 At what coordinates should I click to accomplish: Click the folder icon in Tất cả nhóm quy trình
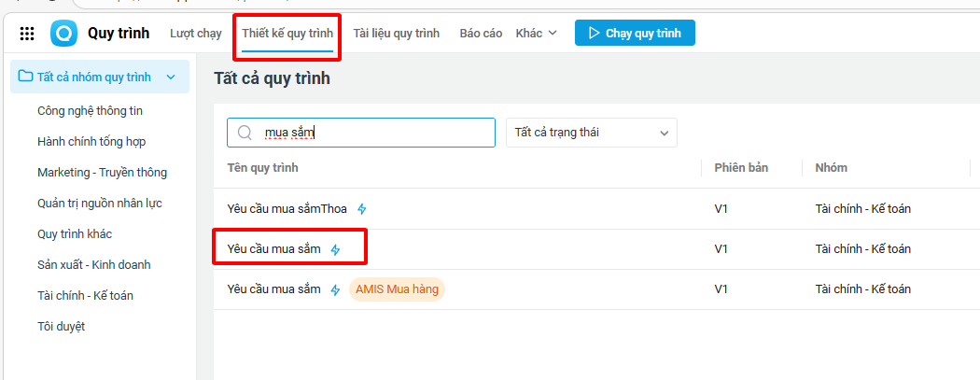click(x=26, y=77)
